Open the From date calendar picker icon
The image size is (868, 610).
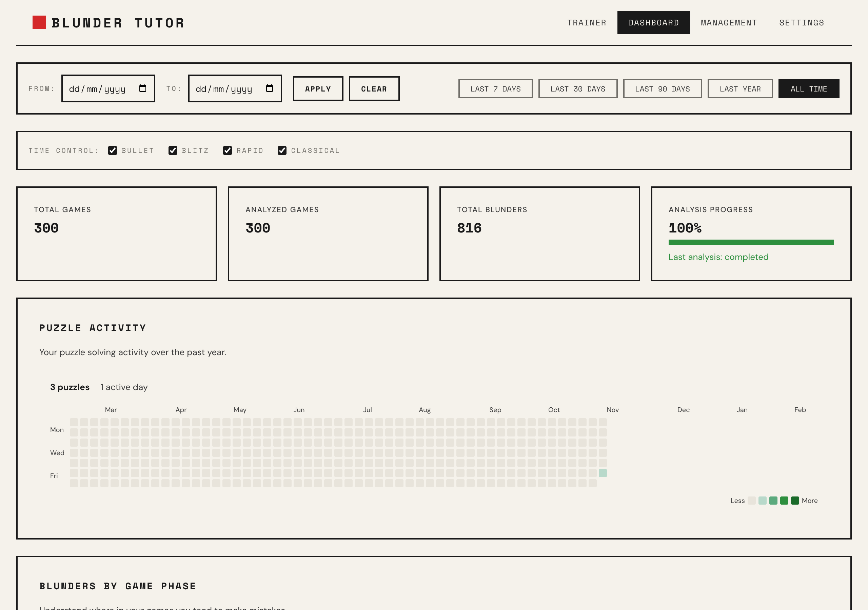[x=142, y=88]
